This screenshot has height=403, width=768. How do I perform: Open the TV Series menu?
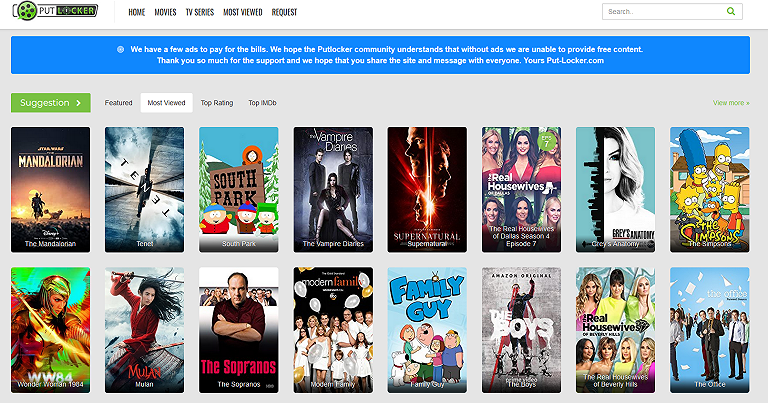click(199, 13)
